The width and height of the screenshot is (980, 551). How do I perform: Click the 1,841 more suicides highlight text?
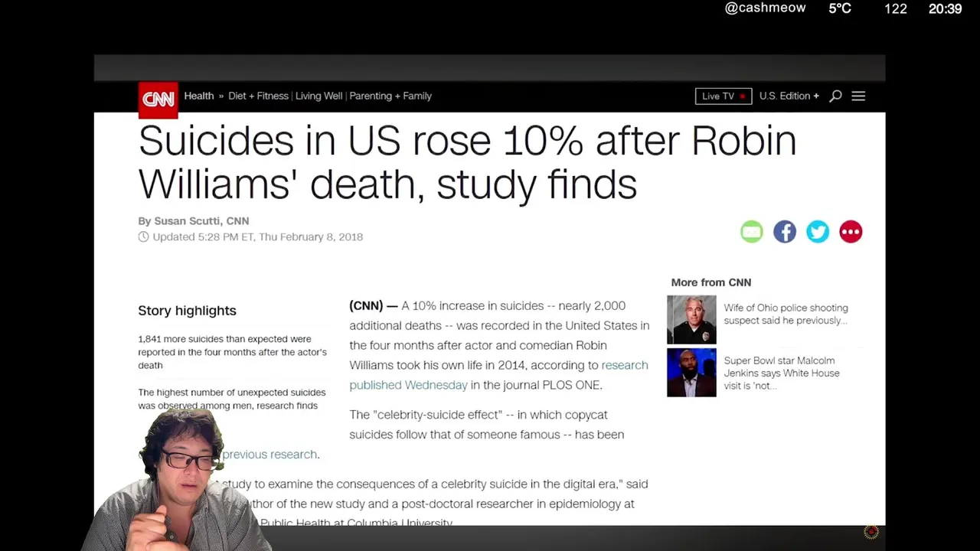click(232, 352)
